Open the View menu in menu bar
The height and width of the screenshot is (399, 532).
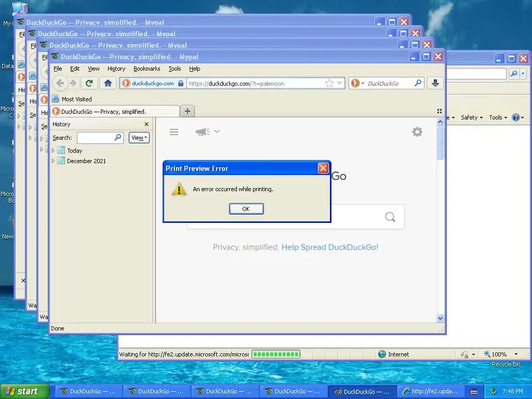click(94, 69)
